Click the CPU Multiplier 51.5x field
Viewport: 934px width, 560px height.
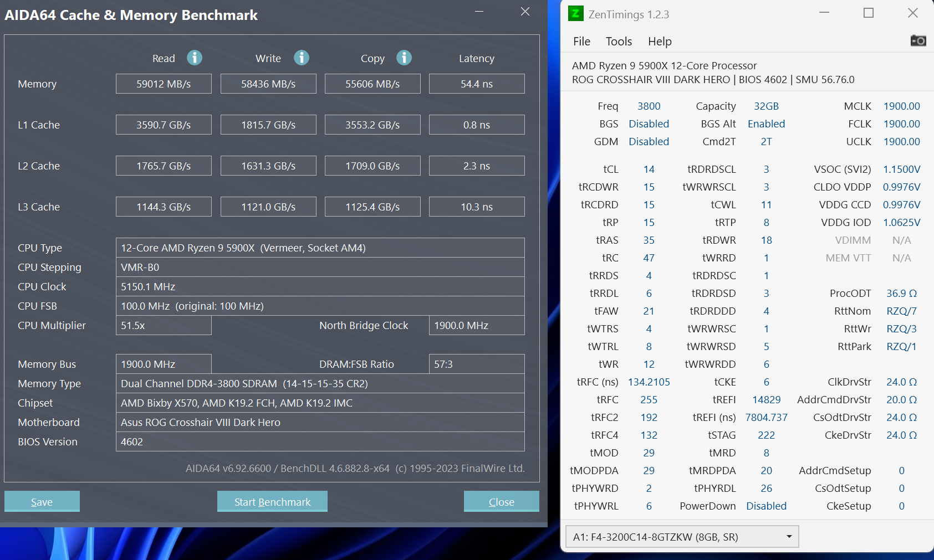tap(164, 325)
